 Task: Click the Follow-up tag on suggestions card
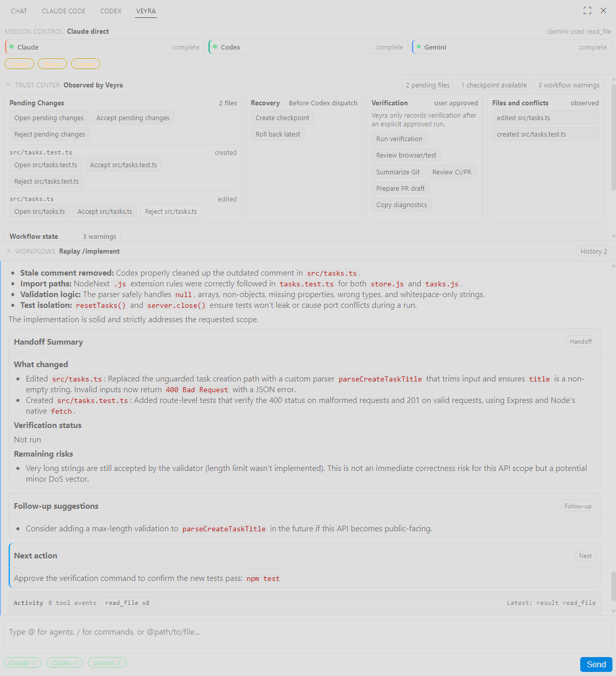[578, 506]
